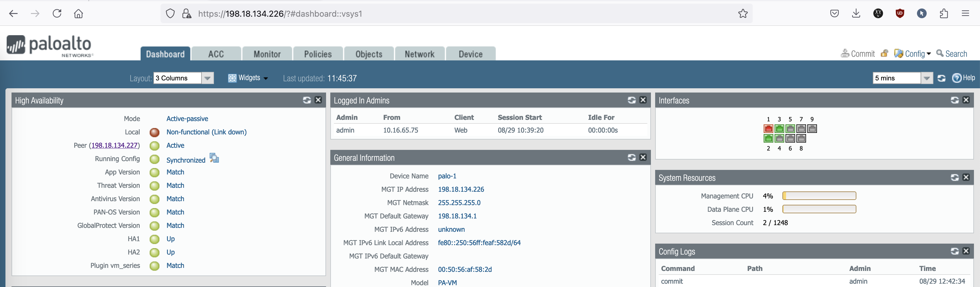Refresh the System Resources widget

(955, 177)
